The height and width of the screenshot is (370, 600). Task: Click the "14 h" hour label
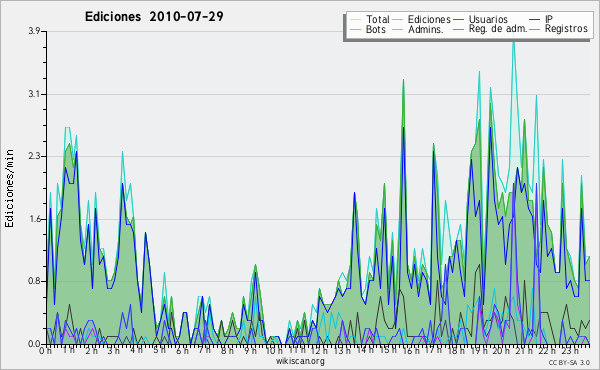click(365, 350)
